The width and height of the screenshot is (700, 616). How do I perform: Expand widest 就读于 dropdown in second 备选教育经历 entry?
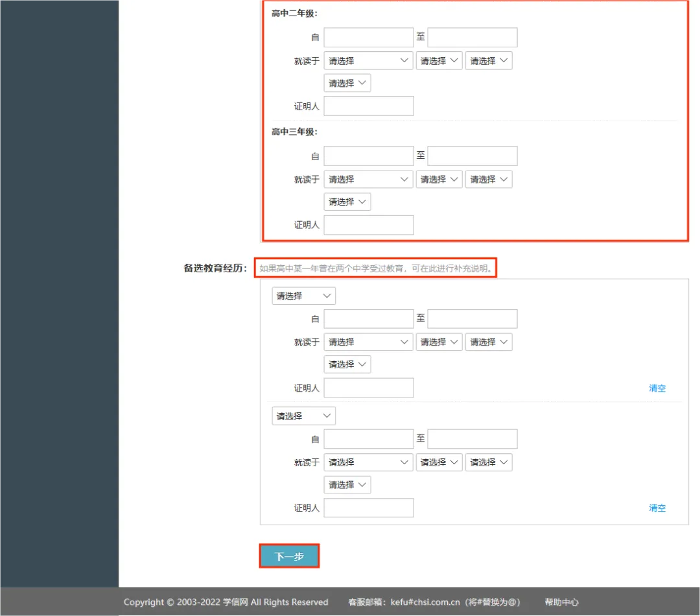pos(368,462)
